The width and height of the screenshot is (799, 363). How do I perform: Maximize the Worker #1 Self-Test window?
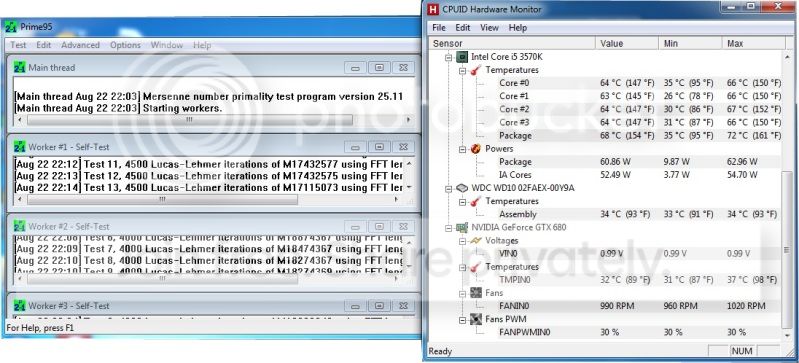click(379, 147)
